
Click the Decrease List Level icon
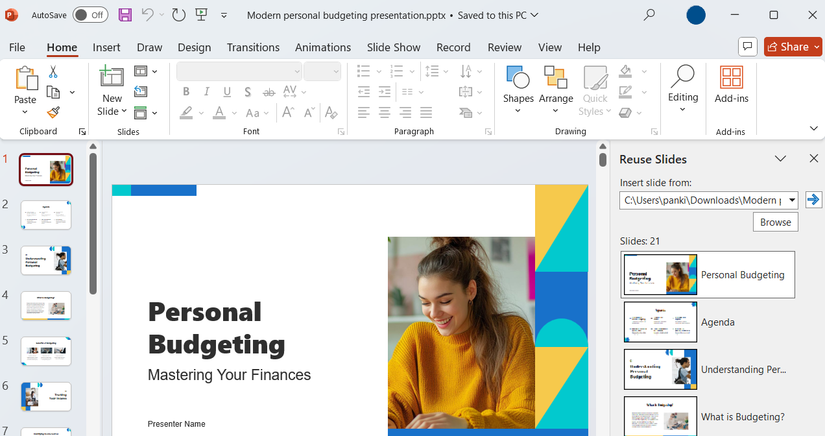(x=364, y=92)
